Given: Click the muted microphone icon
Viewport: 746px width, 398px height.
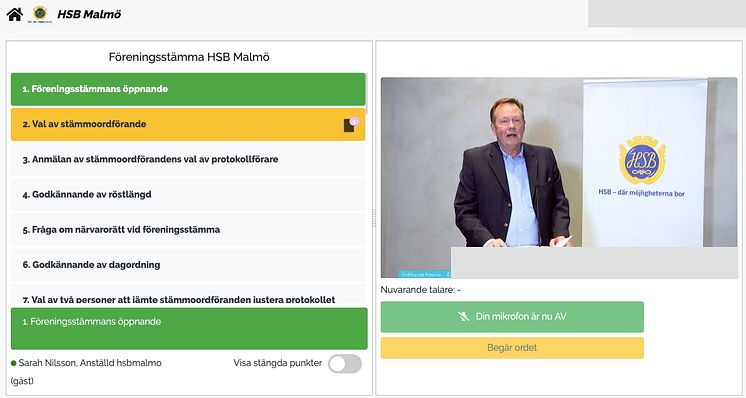Looking at the screenshot, I should [x=463, y=317].
